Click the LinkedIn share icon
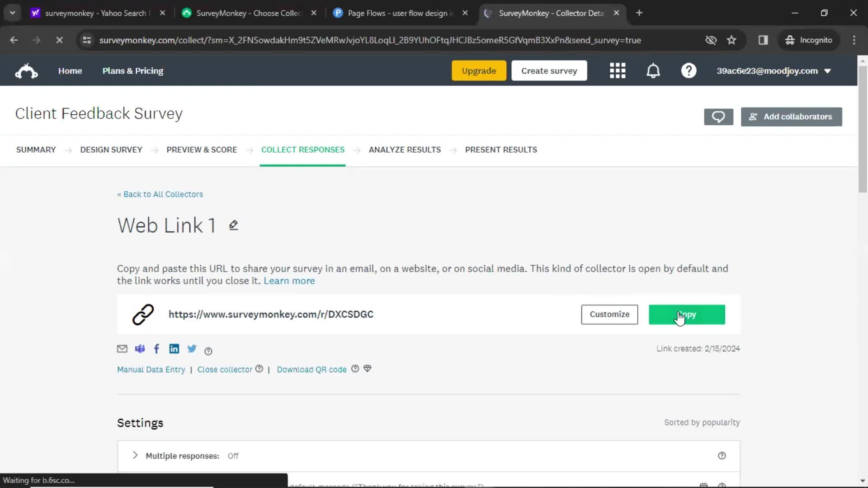 [174, 348]
